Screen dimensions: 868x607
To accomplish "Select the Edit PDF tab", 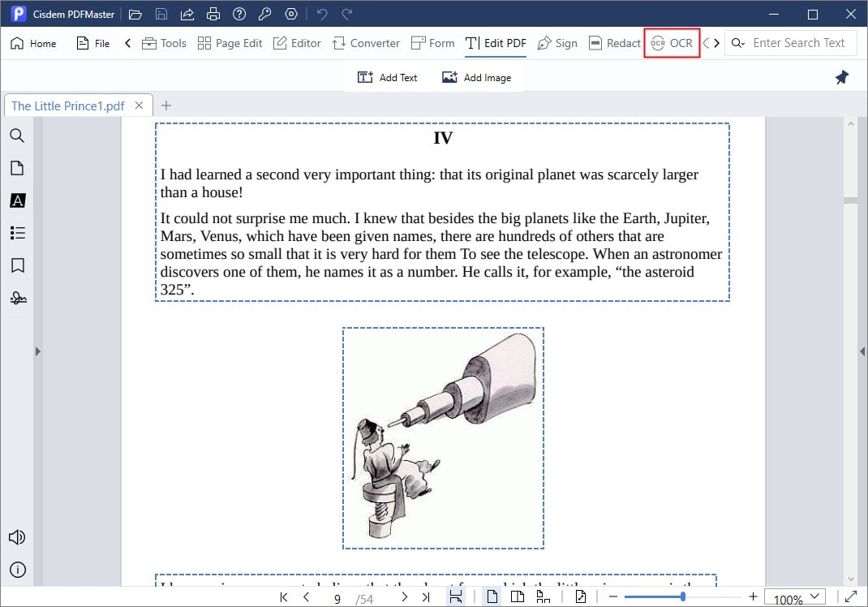I will (496, 43).
